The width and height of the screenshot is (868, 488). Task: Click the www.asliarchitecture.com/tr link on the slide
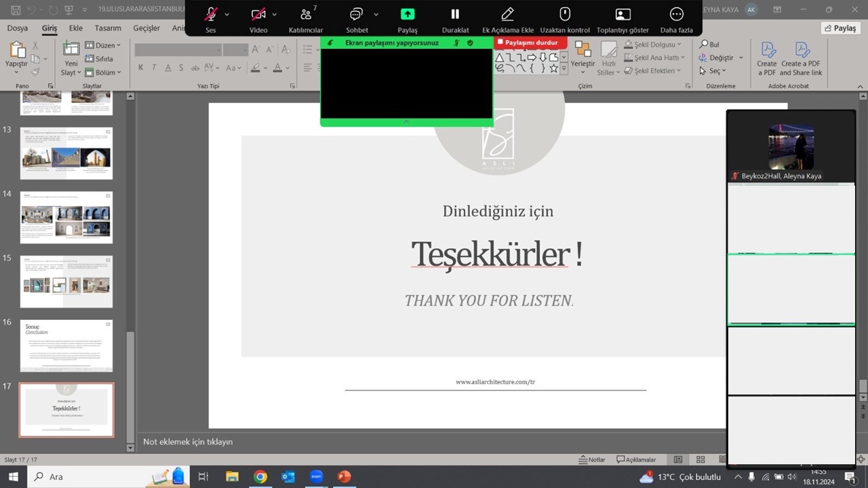(x=495, y=382)
